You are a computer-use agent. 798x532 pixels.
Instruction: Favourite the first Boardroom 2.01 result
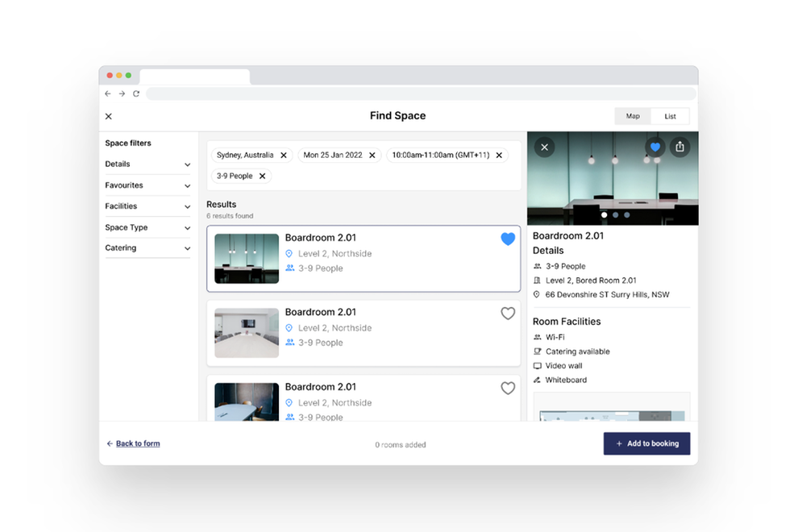(x=508, y=239)
